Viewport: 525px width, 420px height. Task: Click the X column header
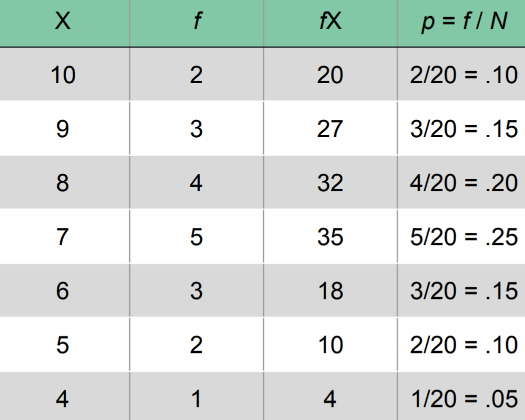point(63,24)
